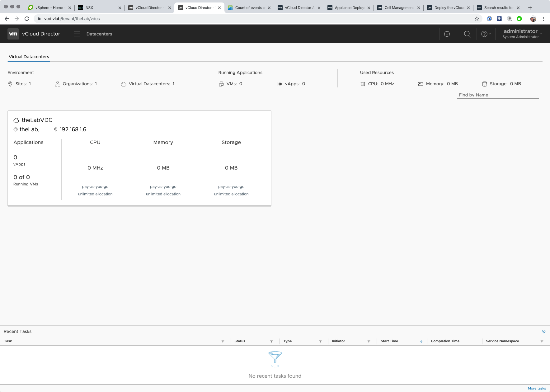550x392 pixels.
Task: Open the More tasks link
Action: tap(537, 388)
